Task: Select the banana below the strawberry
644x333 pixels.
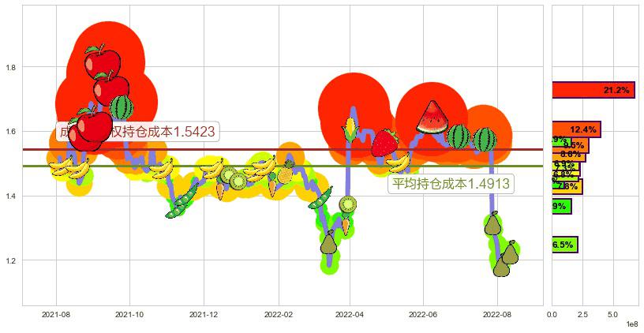Action: (399, 163)
